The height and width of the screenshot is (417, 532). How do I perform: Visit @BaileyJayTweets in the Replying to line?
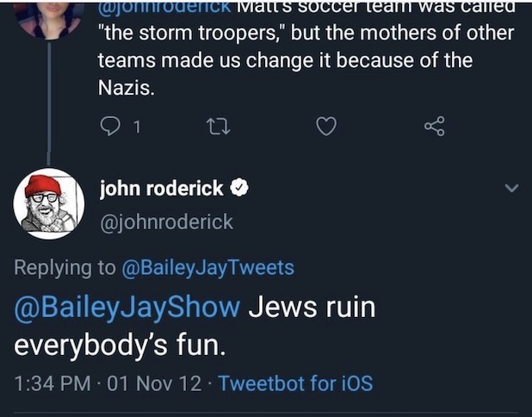coord(208,267)
